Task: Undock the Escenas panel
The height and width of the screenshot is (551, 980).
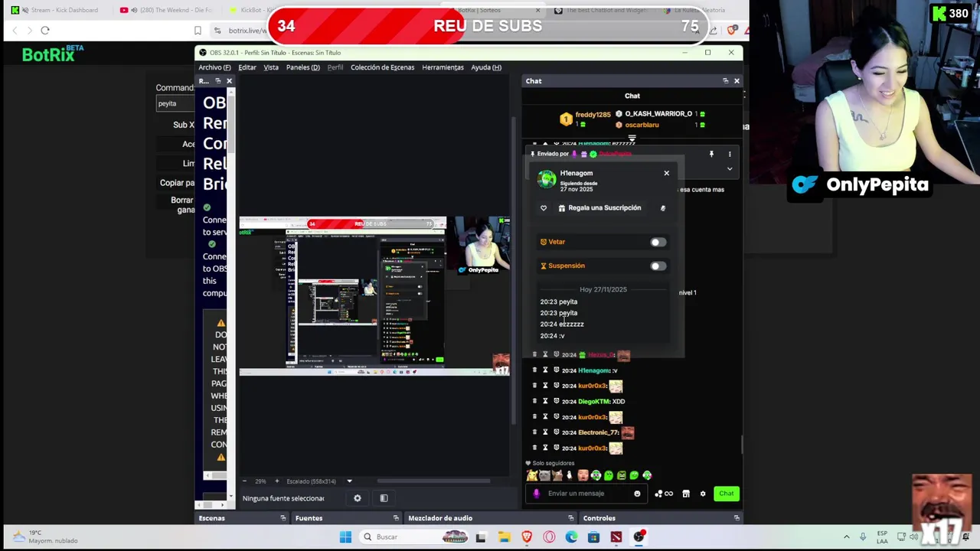Action: 283,518
